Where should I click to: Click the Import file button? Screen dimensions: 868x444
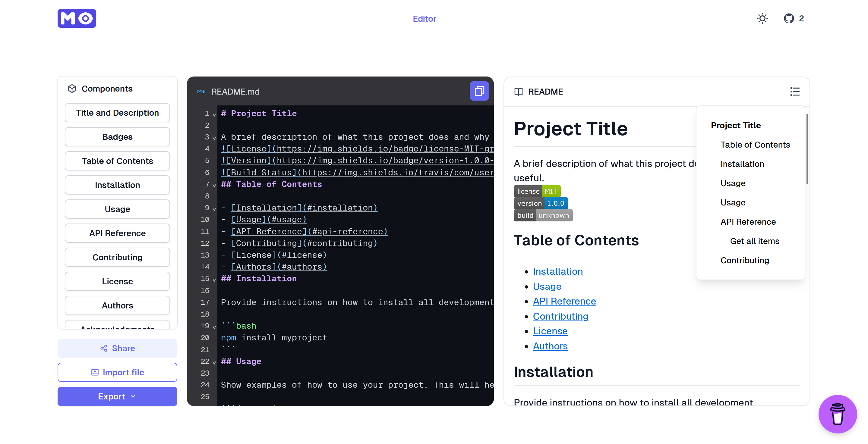[117, 372]
